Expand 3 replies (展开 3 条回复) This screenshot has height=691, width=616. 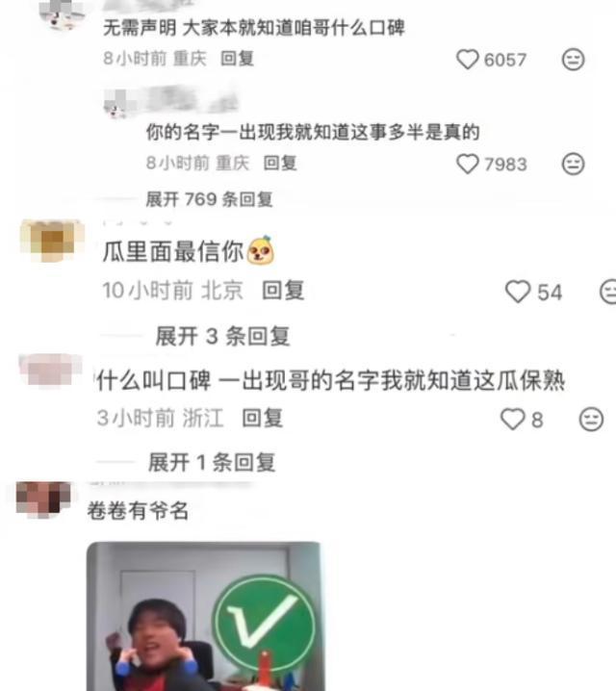click(222, 336)
